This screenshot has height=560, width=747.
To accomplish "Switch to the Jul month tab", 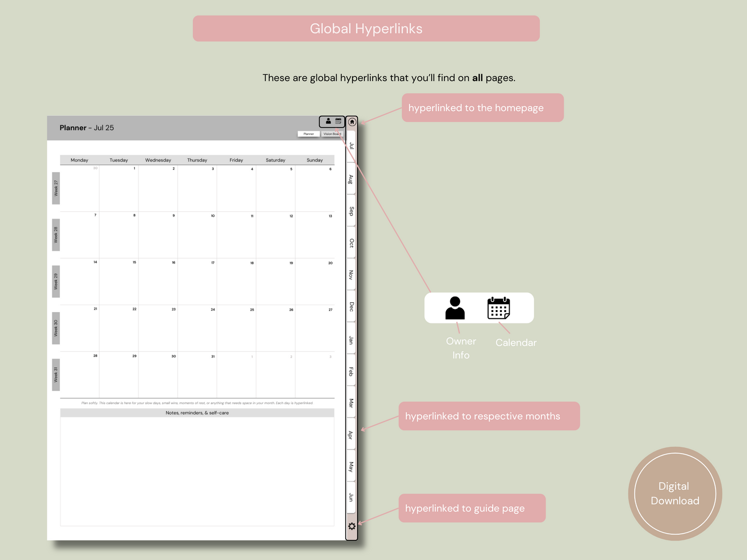I will click(351, 146).
